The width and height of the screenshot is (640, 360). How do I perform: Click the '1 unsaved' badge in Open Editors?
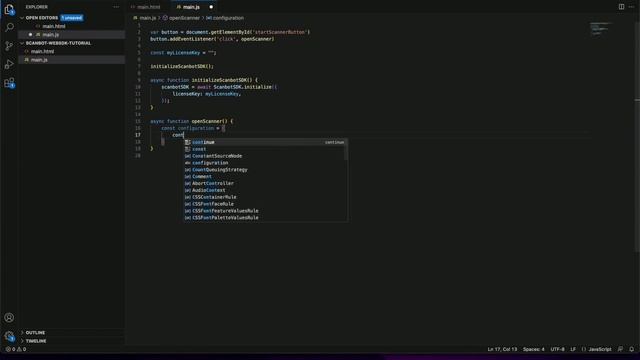click(x=72, y=18)
